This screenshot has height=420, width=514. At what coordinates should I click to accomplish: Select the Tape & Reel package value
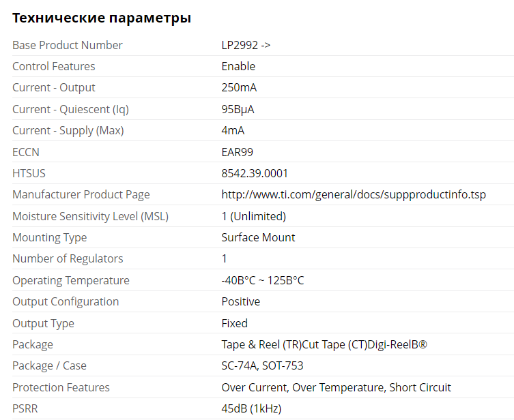pos(324,344)
